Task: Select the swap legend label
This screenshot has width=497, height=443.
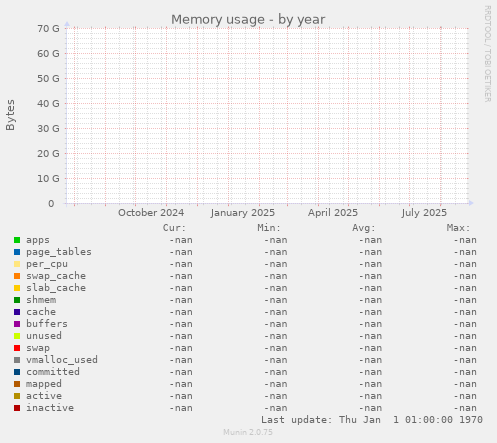Action: click(x=38, y=348)
